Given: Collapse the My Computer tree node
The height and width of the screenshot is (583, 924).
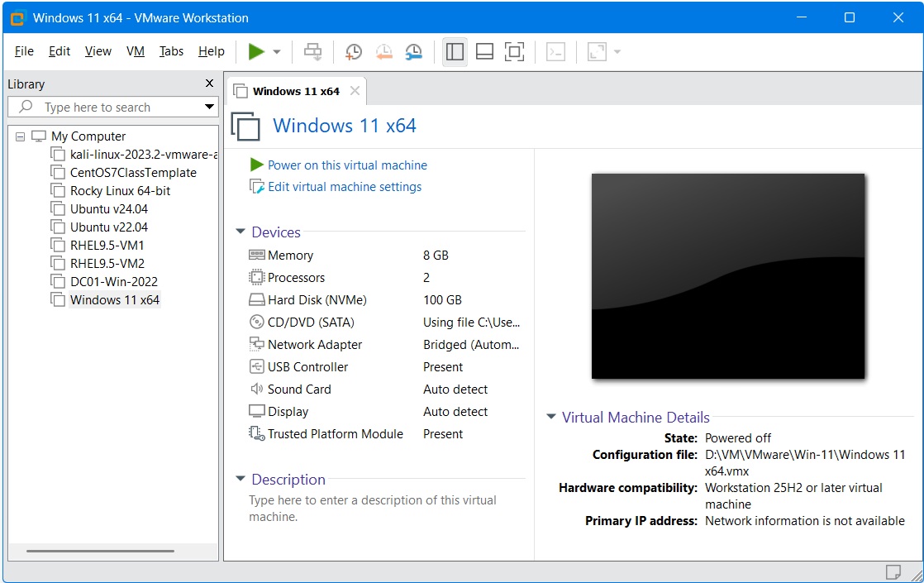Looking at the screenshot, I should click(20, 136).
